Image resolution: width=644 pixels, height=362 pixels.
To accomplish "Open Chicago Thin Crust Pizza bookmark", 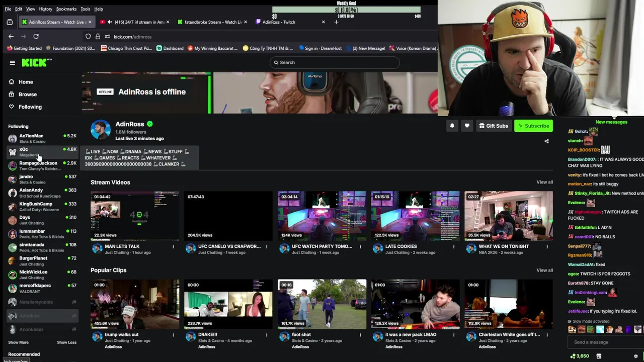I will point(126,48).
